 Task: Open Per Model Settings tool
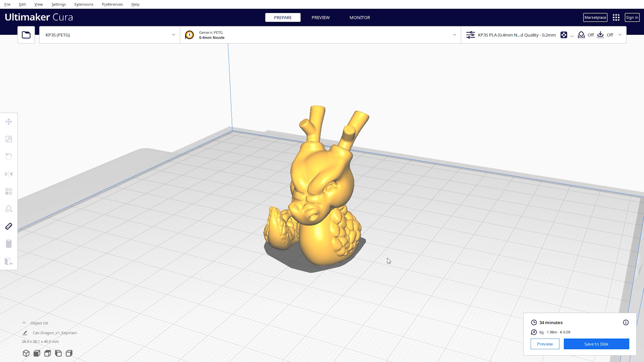pos(9,191)
